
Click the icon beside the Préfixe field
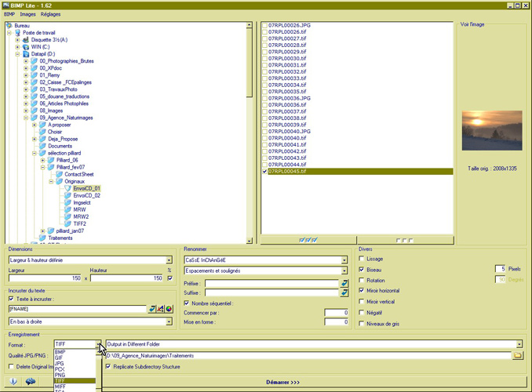click(x=344, y=282)
